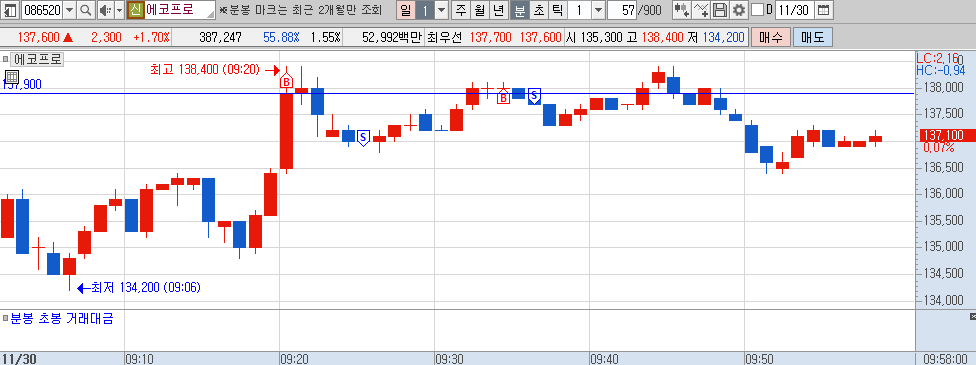Open stock search with magnifier icon

[86, 10]
